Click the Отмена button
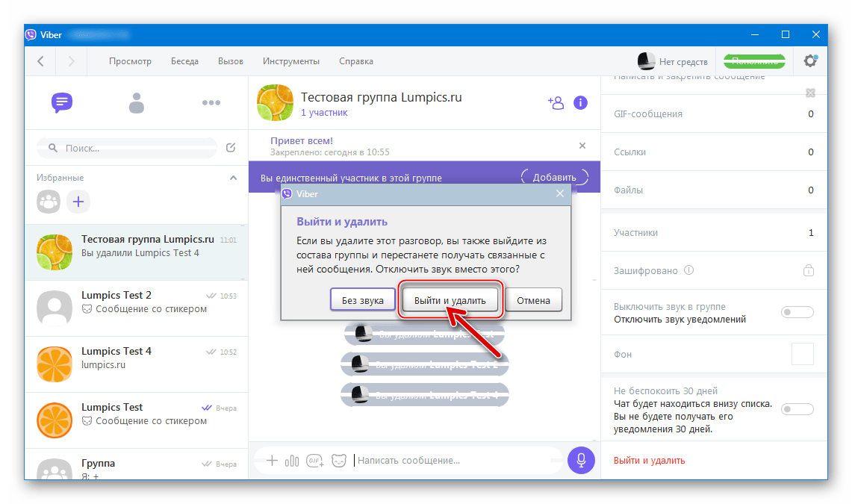Viewport: 852px width, 504px height. [533, 300]
